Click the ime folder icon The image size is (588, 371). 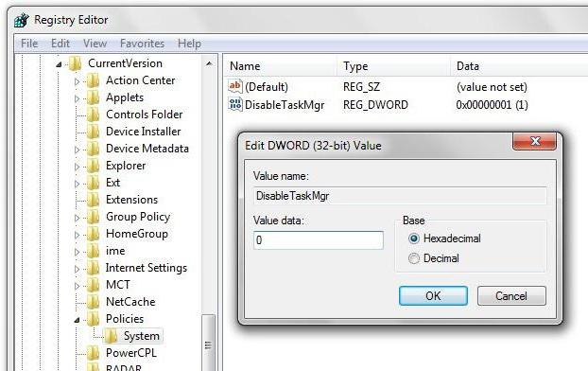tap(93, 251)
